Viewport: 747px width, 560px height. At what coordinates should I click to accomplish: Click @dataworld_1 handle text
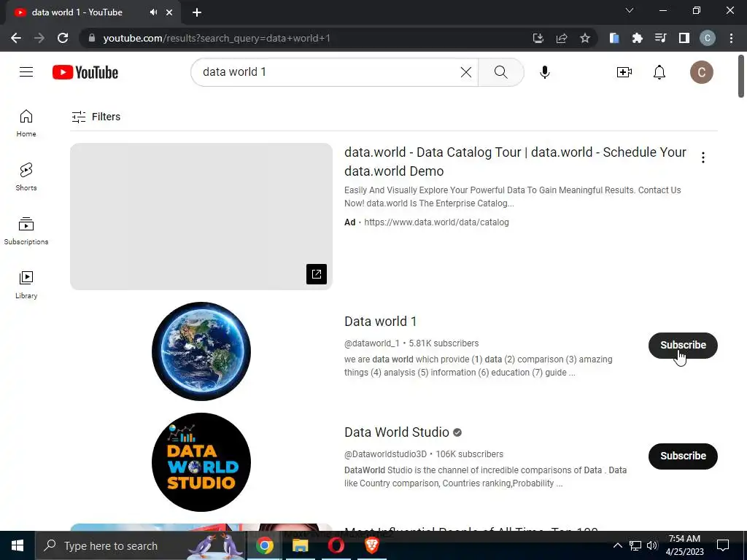coord(371,343)
